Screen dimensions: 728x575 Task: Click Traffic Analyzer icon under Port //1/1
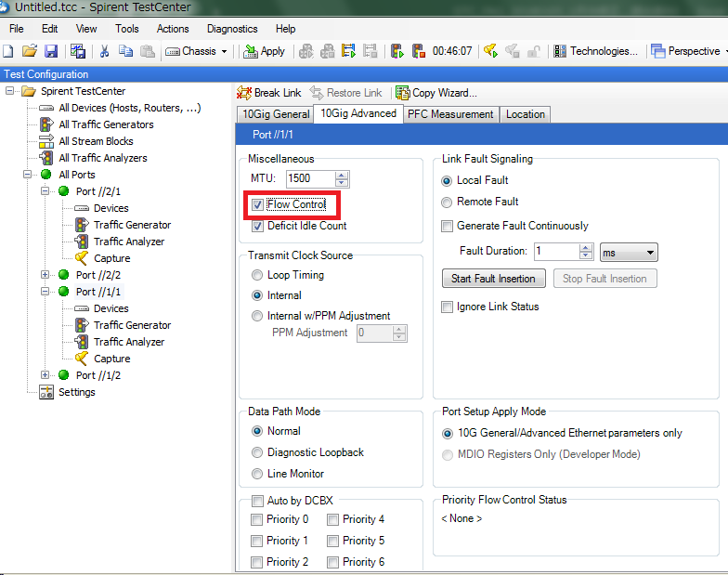pyautogui.click(x=82, y=342)
